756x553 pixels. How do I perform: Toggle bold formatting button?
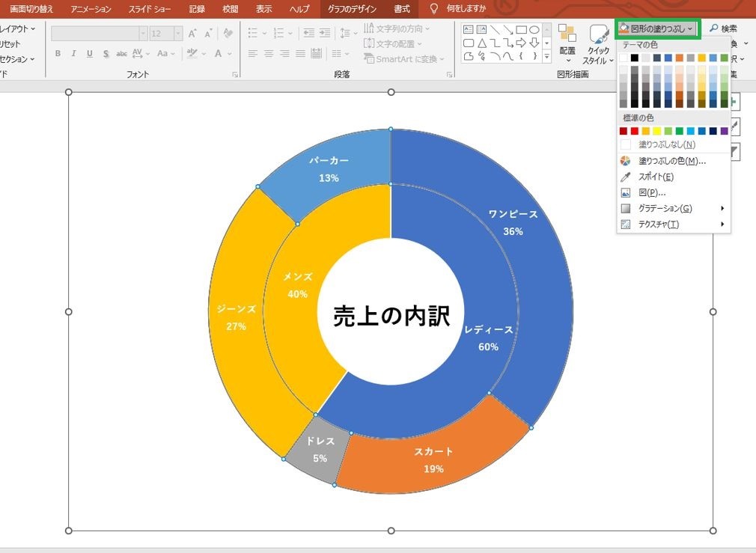point(58,54)
